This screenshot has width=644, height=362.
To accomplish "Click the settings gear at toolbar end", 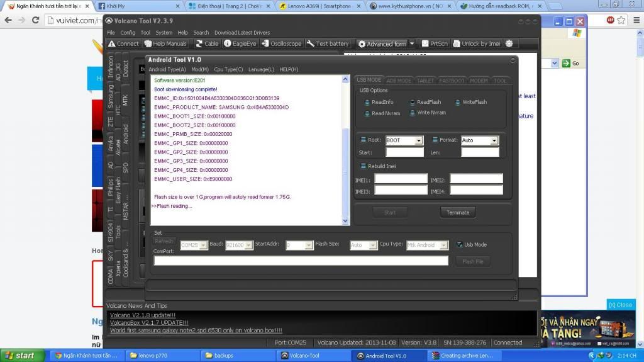I will point(509,43).
